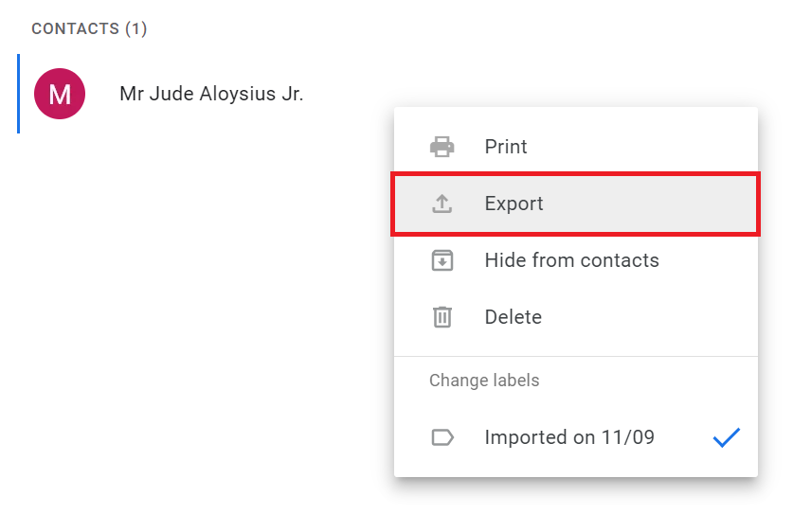Click the Export upload arrow icon

pyautogui.click(x=442, y=204)
